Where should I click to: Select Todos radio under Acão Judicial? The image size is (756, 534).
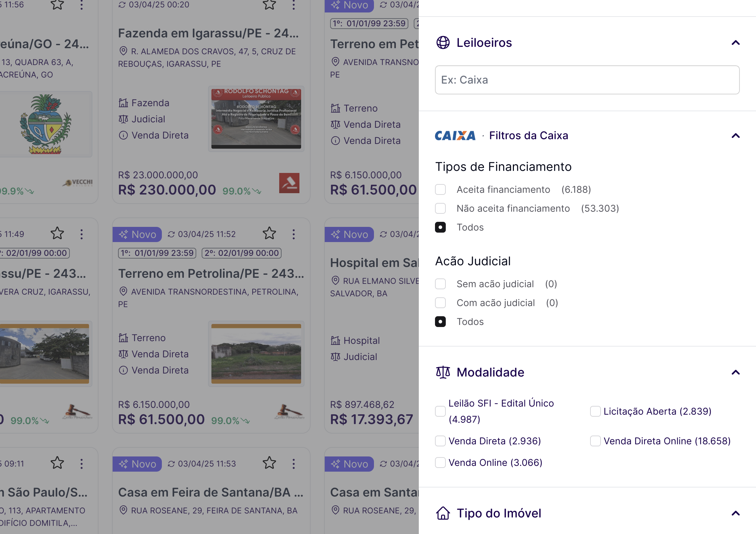(x=440, y=322)
